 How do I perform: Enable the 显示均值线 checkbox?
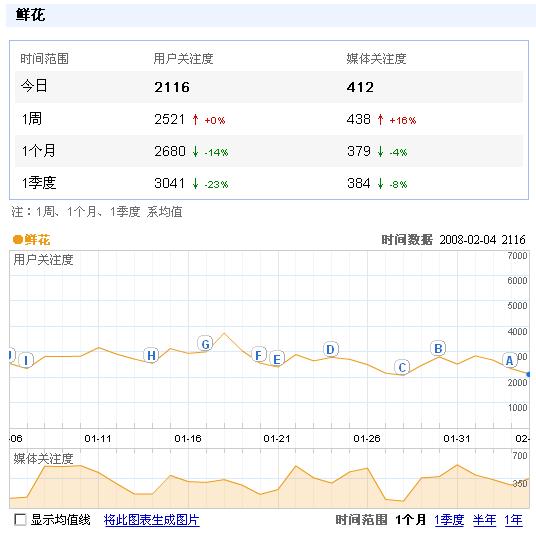click(x=20, y=520)
